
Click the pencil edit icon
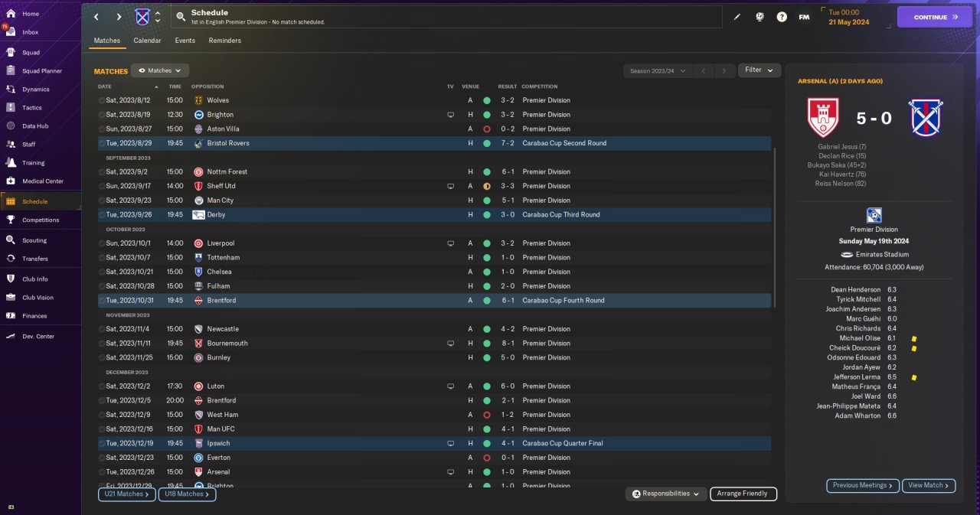pos(737,17)
